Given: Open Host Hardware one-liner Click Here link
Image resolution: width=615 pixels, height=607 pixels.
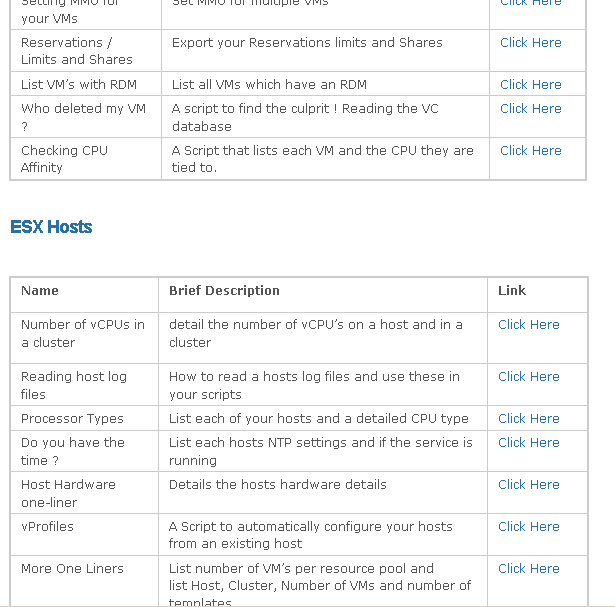Looking at the screenshot, I should pyautogui.click(x=528, y=485).
